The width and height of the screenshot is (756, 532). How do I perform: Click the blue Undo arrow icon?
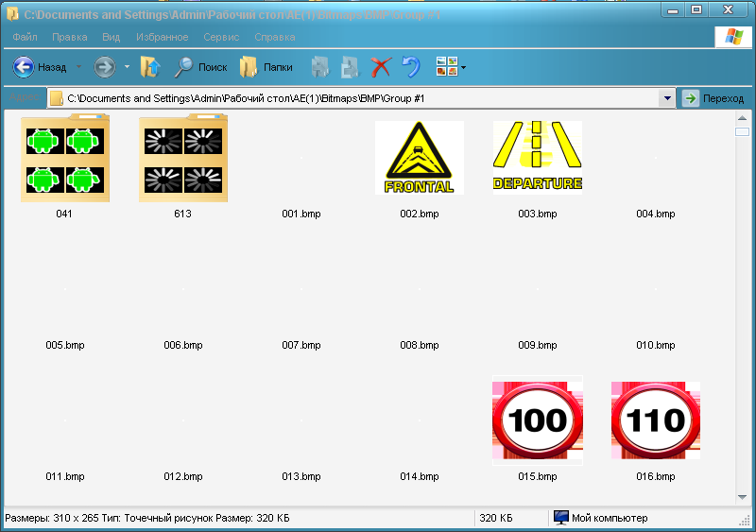[x=411, y=67]
